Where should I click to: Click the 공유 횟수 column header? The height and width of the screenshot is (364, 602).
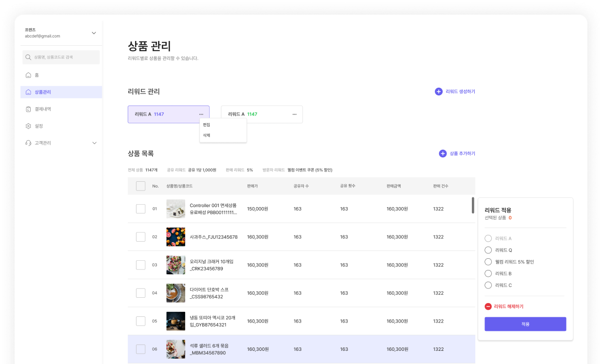(348, 186)
